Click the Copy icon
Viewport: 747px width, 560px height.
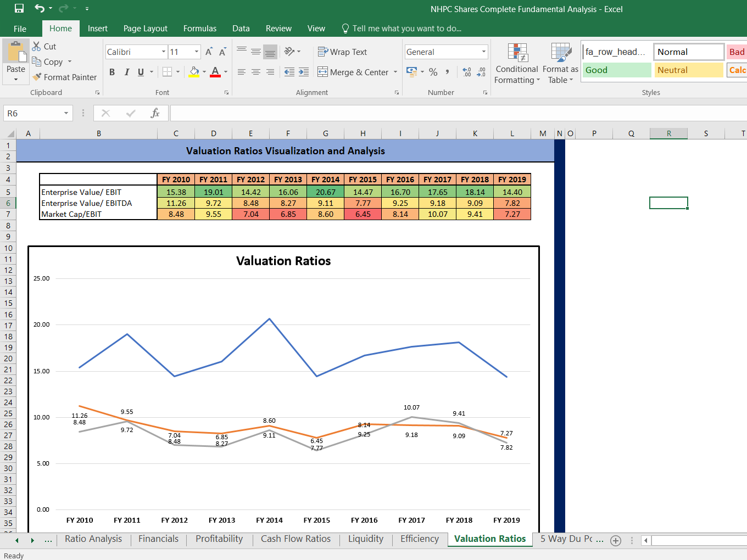[x=37, y=61]
